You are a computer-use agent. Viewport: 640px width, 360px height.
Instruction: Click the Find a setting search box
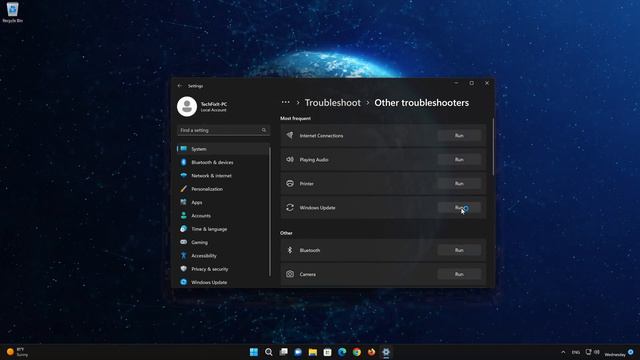[223, 130]
